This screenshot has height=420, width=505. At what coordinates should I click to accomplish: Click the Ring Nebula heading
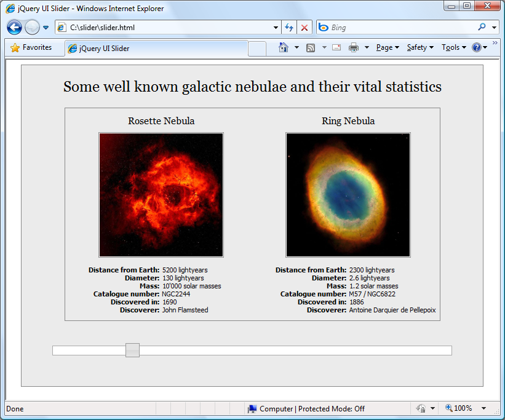(x=348, y=121)
